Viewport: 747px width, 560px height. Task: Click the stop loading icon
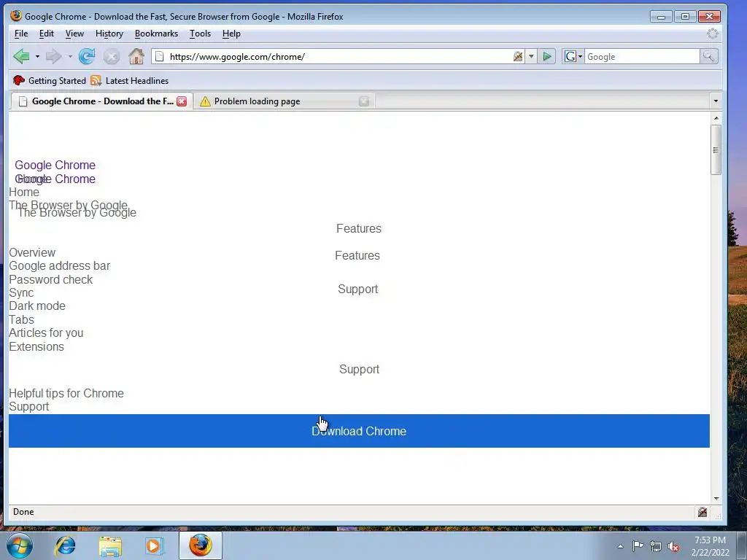pos(112,57)
